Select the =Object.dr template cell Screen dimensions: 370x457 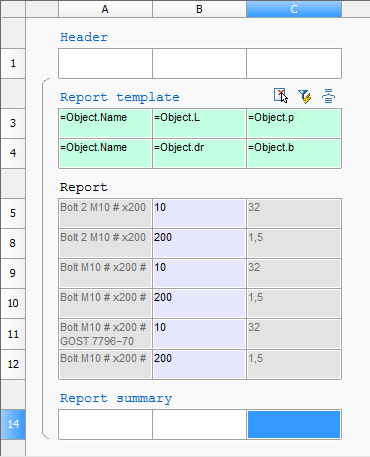199,153
